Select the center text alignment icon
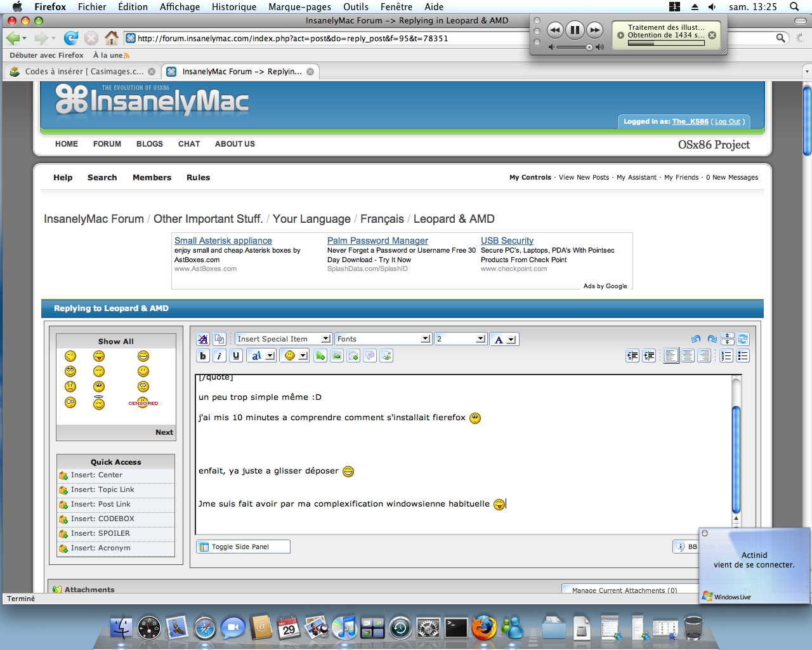This screenshot has height=650, width=812. [688, 355]
